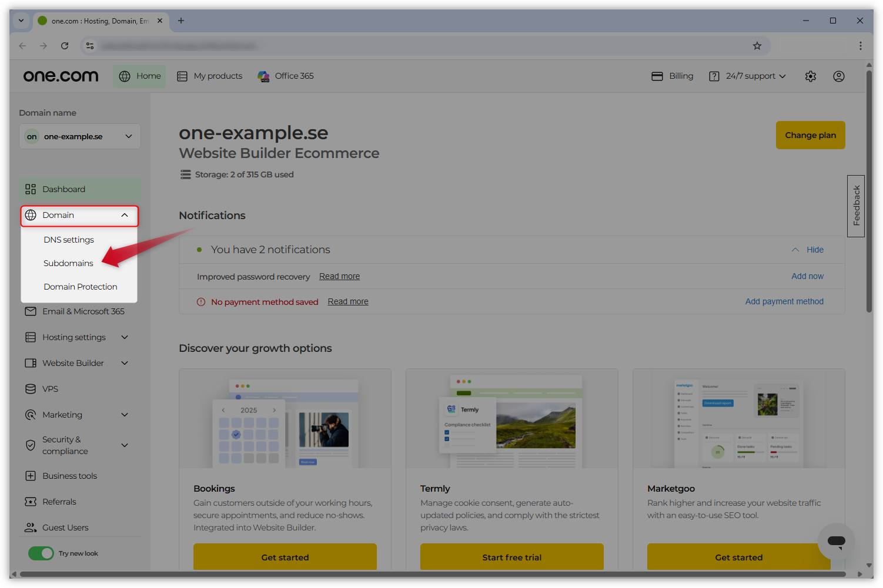The height and width of the screenshot is (588, 883).
Task: Toggle the Try new look switch
Action: click(41, 553)
